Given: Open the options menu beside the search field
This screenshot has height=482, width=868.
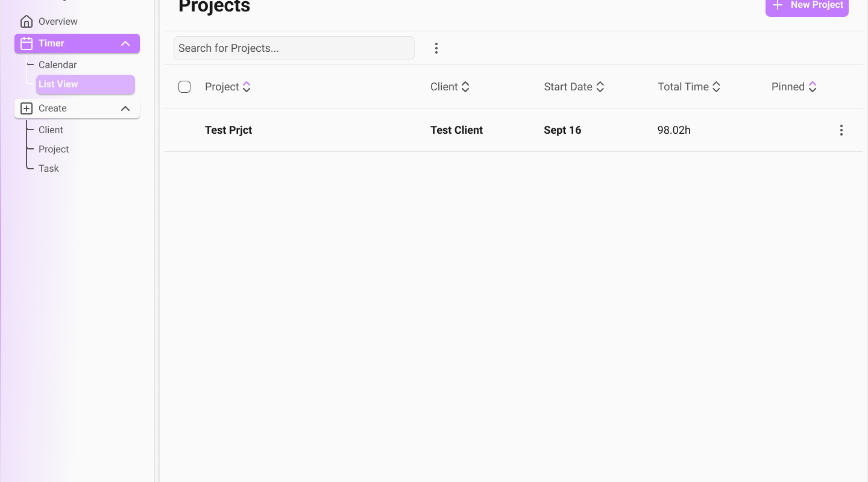Looking at the screenshot, I should click(x=436, y=48).
